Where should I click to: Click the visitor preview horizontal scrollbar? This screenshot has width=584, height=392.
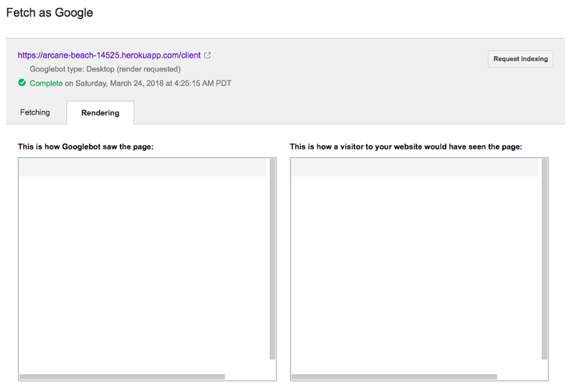(x=394, y=377)
